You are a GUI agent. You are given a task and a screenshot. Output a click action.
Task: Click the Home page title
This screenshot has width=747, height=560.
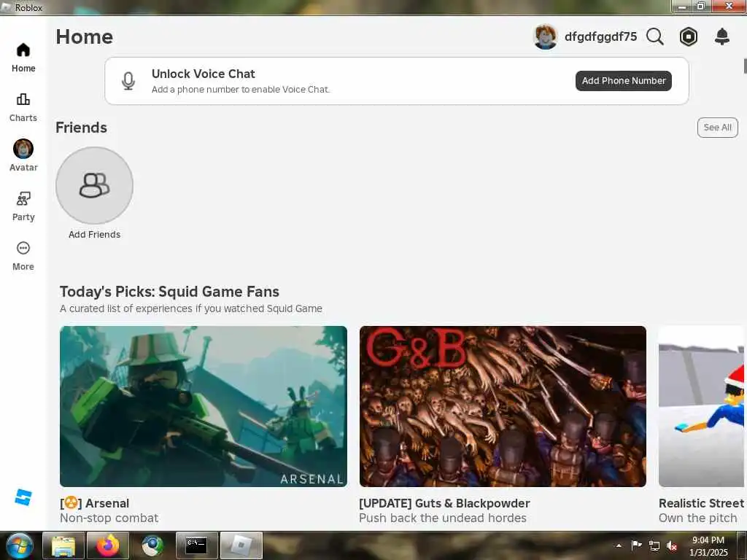[x=85, y=36]
